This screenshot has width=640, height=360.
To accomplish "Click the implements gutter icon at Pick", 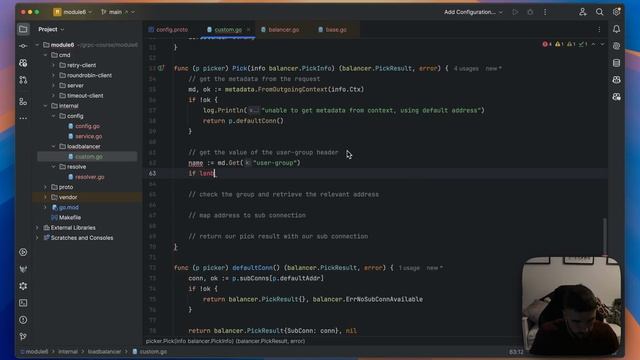I will pos(161,68).
